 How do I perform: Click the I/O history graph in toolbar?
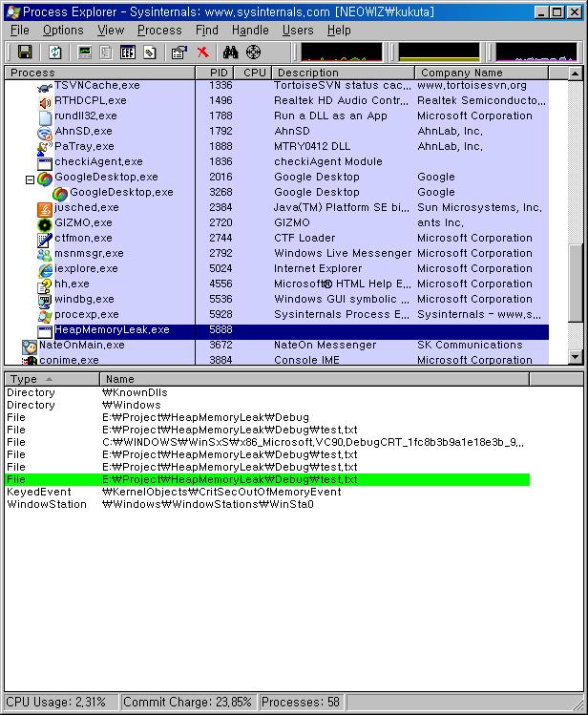536,52
